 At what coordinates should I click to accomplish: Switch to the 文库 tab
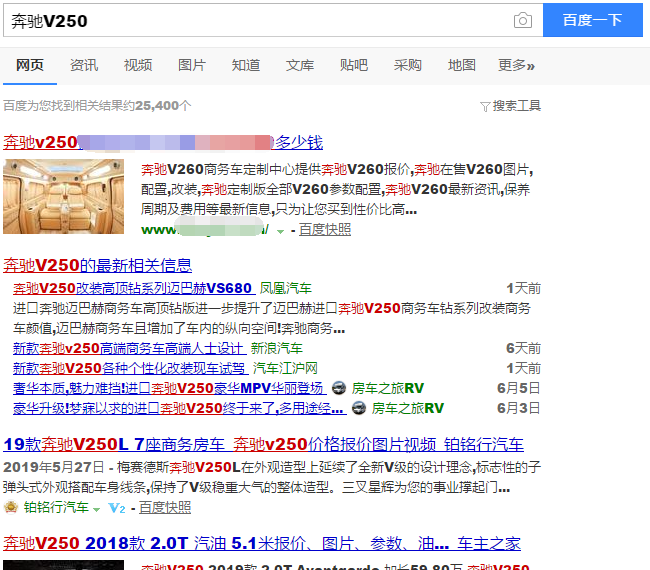tap(300, 65)
